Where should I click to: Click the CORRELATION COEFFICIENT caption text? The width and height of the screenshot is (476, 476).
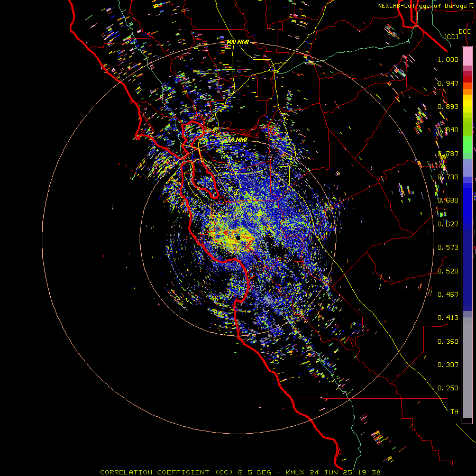point(154,472)
